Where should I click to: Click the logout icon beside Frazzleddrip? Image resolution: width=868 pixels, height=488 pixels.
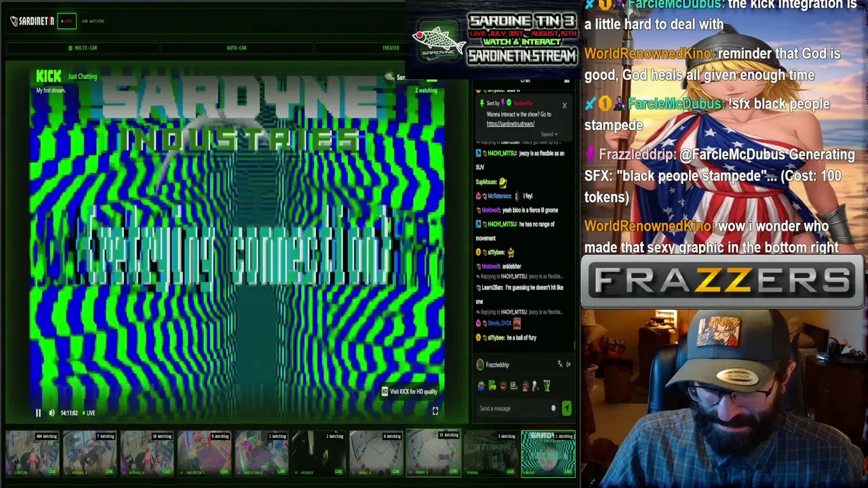(x=568, y=365)
